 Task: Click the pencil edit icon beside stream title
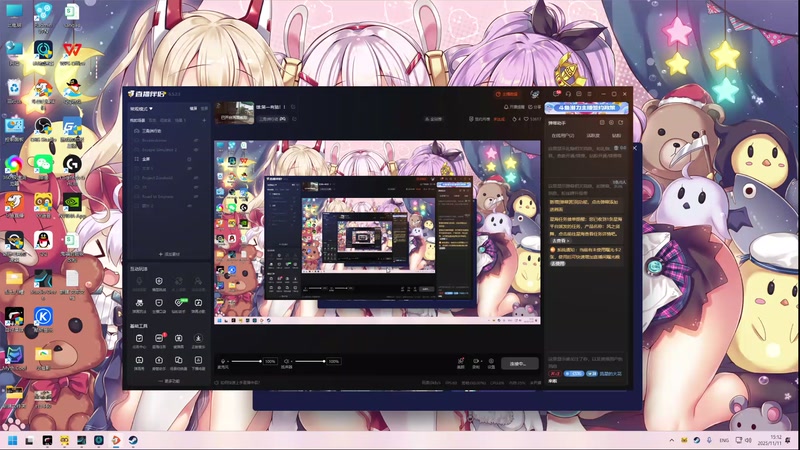tap(293, 107)
